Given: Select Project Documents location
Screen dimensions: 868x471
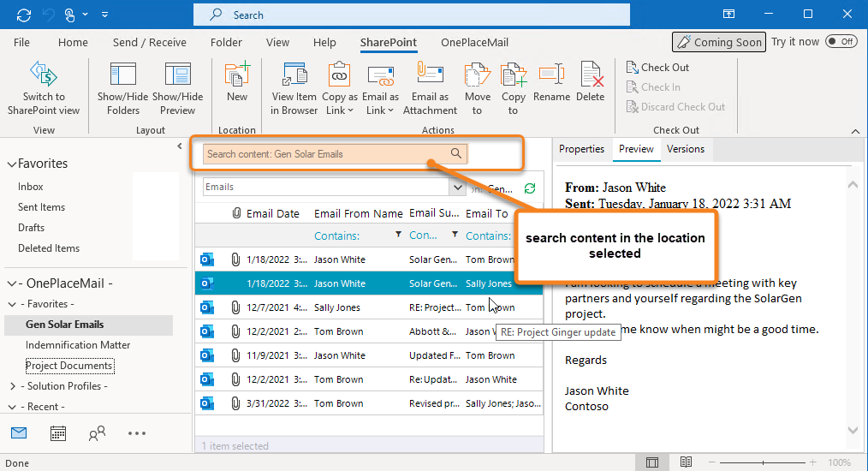Looking at the screenshot, I should point(69,366).
